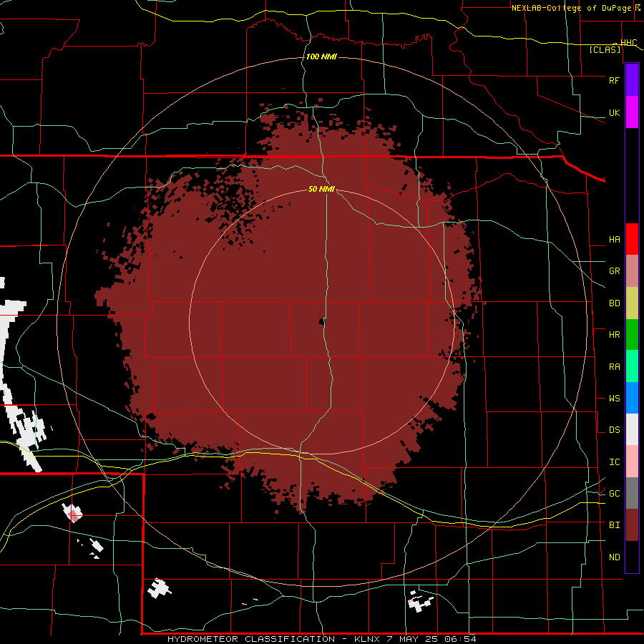Image resolution: width=644 pixels, height=644 pixels.
Task: Click the BD yellow legend color swatch
Action: [x=632, y=303]
